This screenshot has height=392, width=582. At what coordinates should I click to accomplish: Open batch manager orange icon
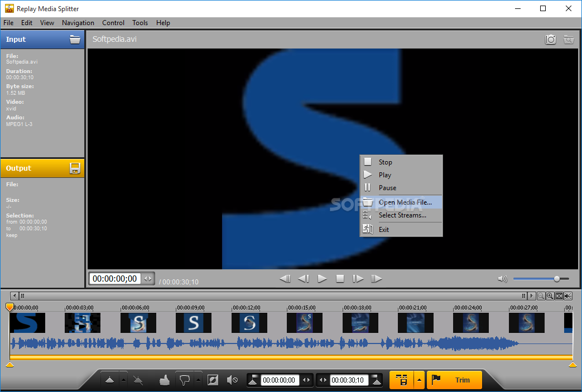click(402, 380)
